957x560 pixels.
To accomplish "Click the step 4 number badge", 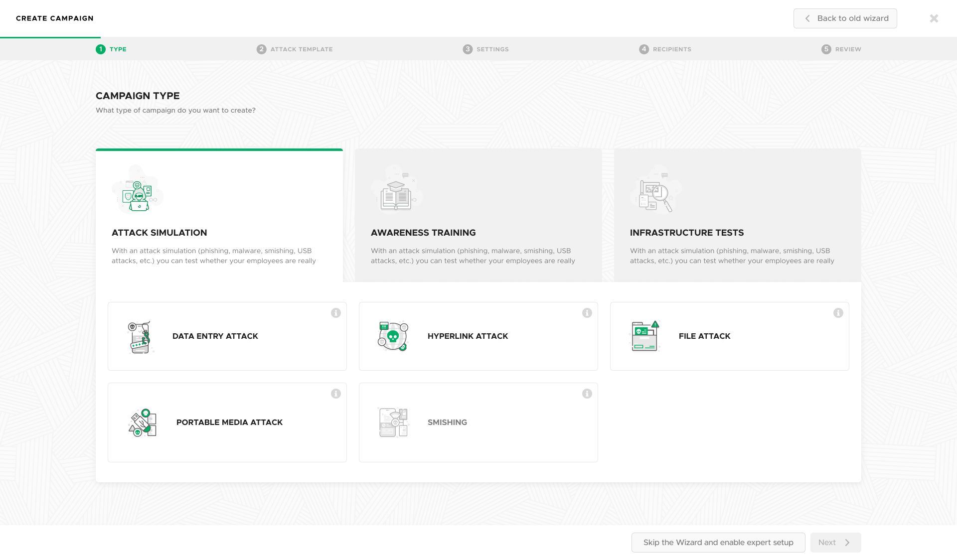I will [x=644, y=49].
